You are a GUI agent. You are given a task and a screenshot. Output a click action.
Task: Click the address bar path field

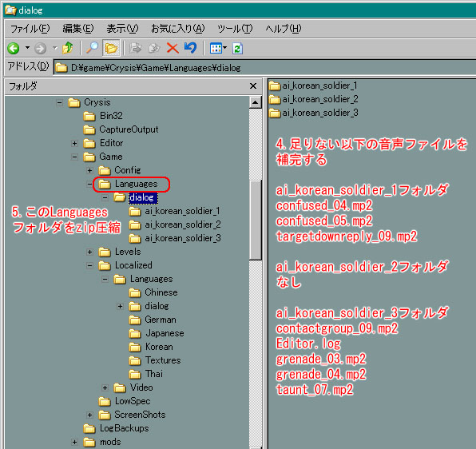click(264, 67)
